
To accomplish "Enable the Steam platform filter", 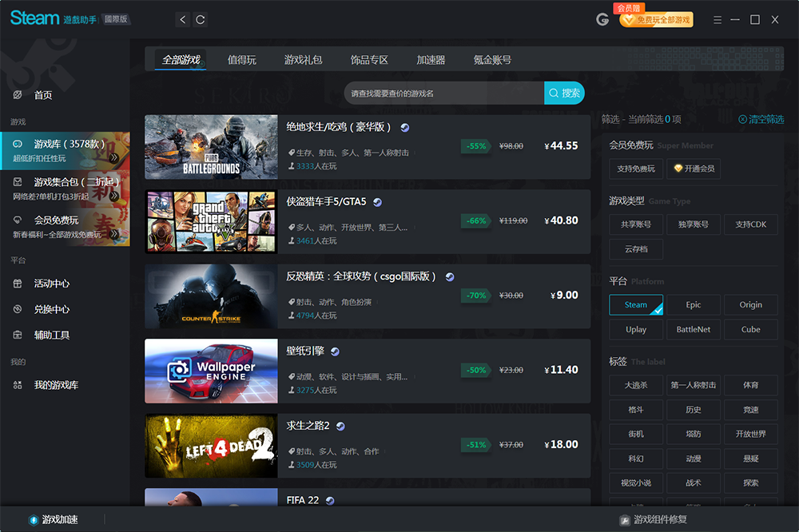I will tap(635, 304).
